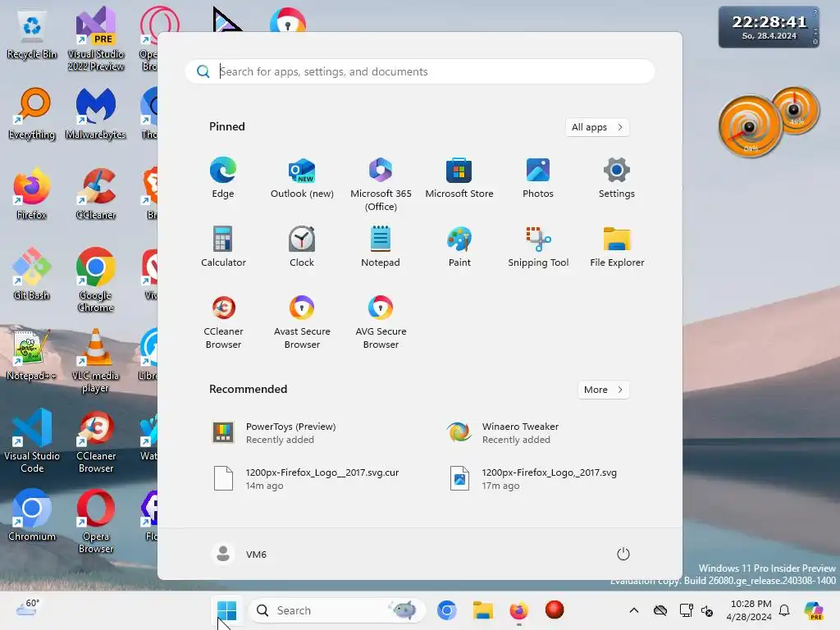Open Snipping Tool pinned app
The width and height of the screenshot is (840, 630).
[538, 247]
